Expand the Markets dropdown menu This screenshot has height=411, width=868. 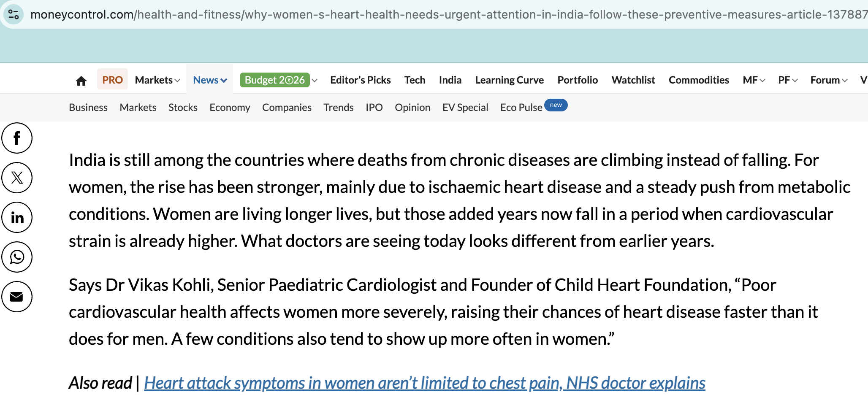pos(157,80)
